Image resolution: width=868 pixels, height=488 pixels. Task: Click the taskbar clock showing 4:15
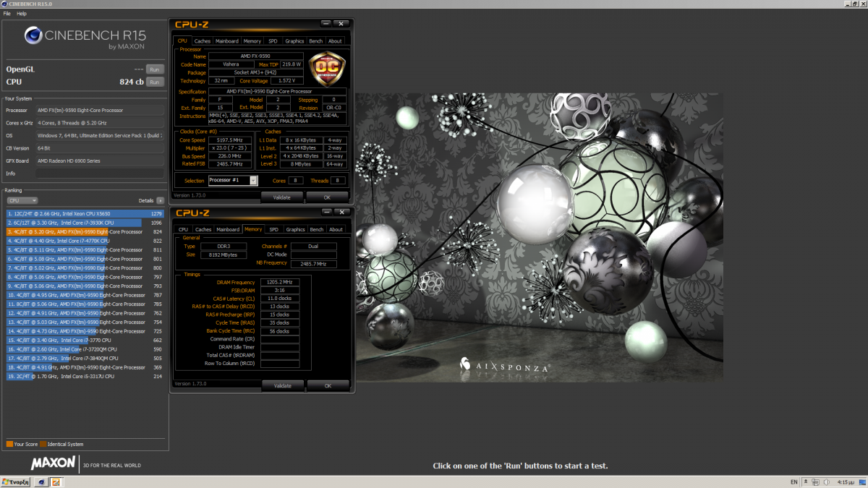pyautogui.click(x=846, y=482)
